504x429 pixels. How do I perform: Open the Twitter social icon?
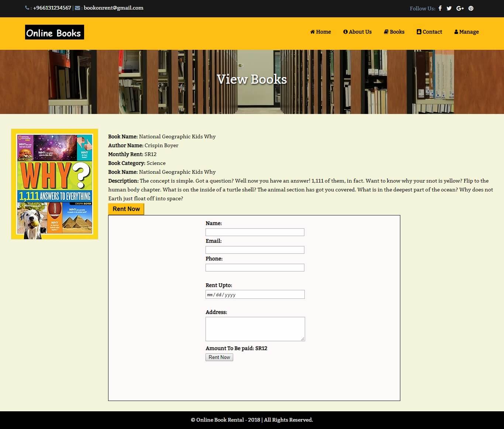(x=449, y=8)
